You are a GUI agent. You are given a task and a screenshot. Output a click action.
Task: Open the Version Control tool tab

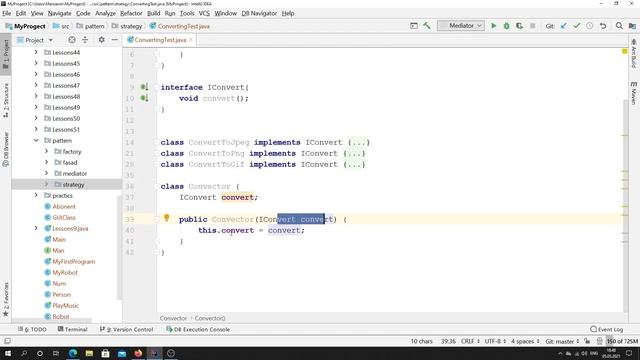(x=127, y=329)
